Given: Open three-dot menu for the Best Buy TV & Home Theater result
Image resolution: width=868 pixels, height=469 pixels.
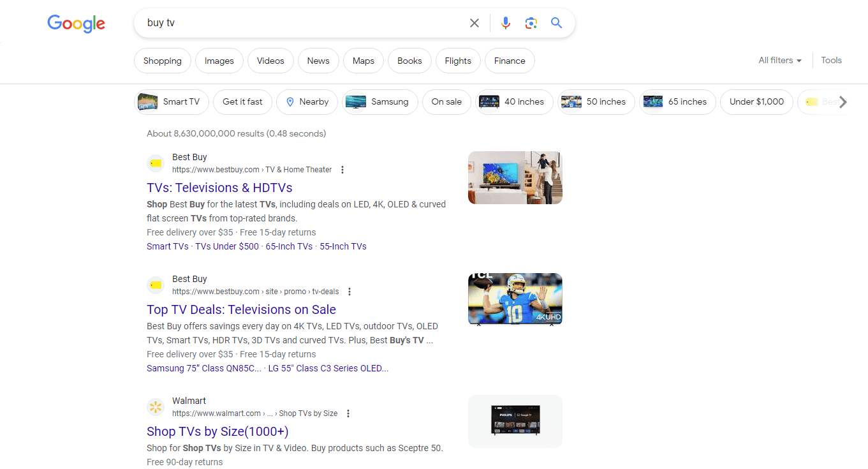Looking at the screenshot, I should point(342,170).
